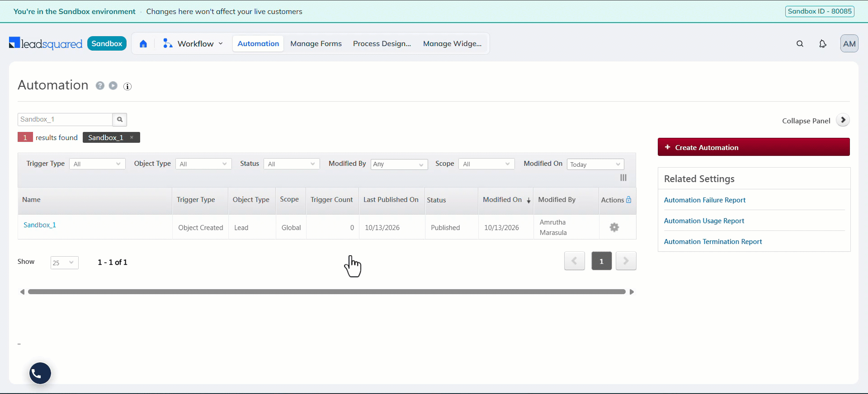This screenshot has width=868, height=394.
Task: Open the Status filter dropdown
Action: pos(292,164)
